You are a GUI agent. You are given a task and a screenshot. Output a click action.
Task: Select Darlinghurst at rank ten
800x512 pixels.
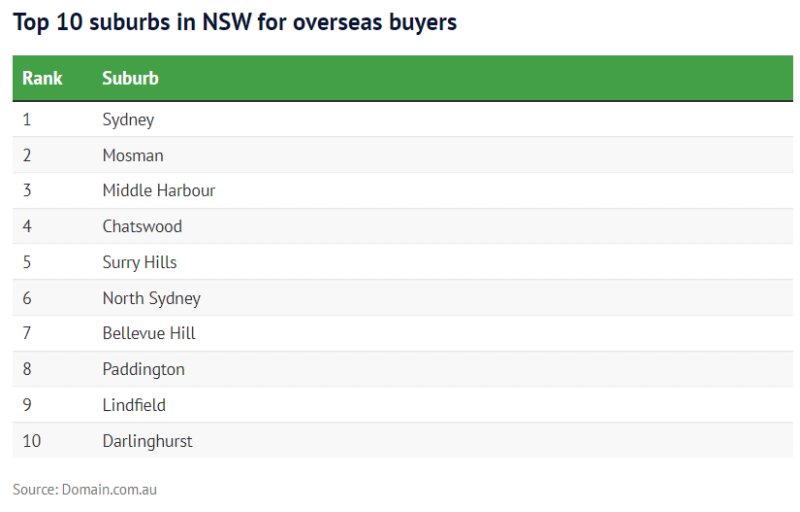[147, 441]
